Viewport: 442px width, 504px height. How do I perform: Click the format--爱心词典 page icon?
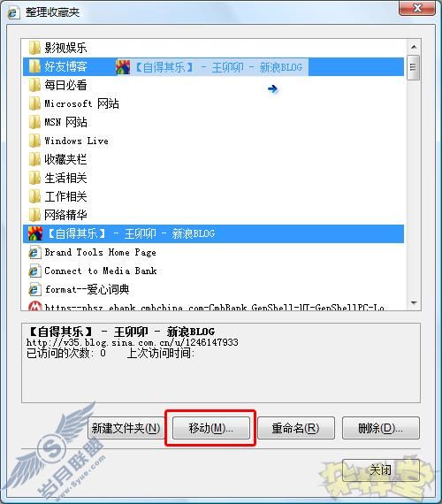pyautogui.click(x=34, y=290)
